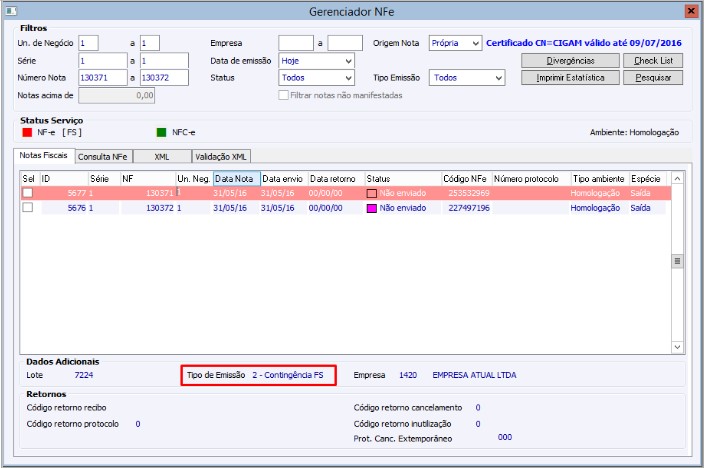Screen dimensions: 704x468
Task: Select code 253532969 in the grid
Action: click(x=469, y=193)
